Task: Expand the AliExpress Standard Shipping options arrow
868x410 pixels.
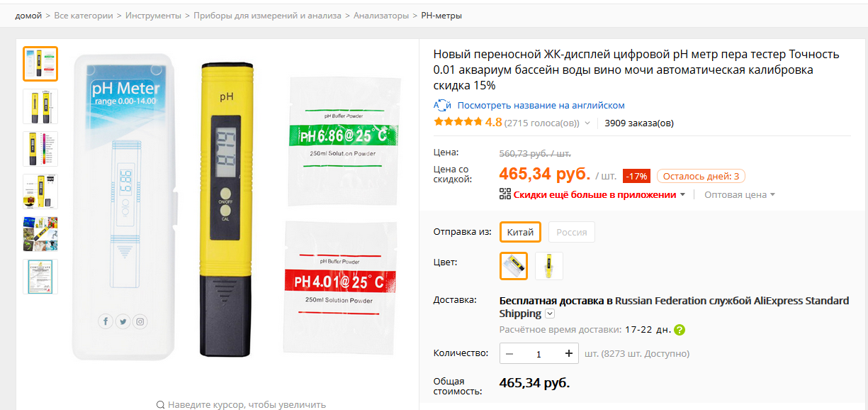Action: (x=550, y=314)
